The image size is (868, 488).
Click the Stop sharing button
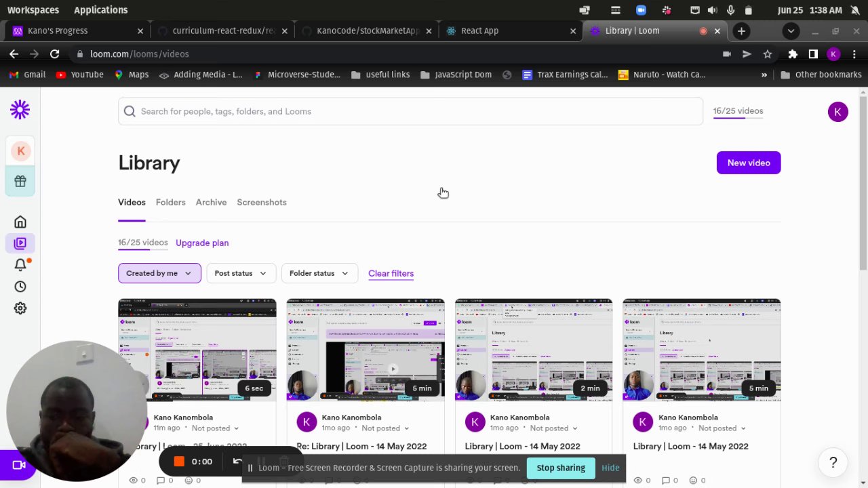pyautogui.click(x=561, y=468)
